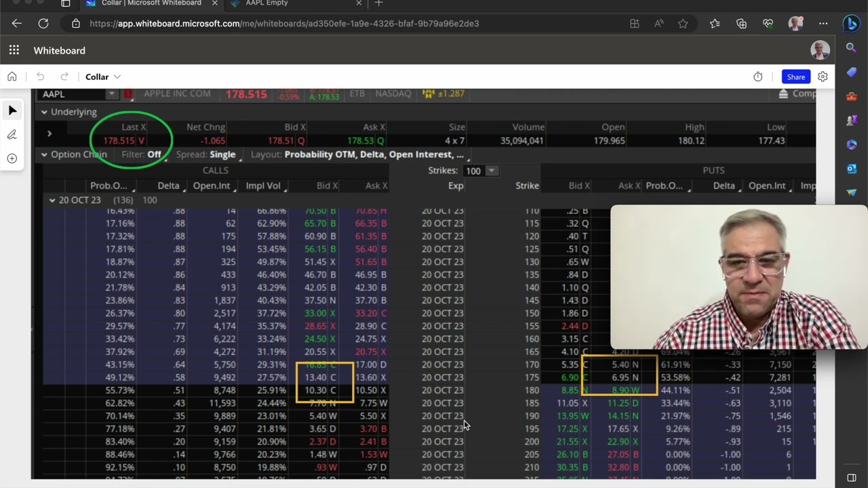Image resolution: width=868 pixels, height=488 pixels.
Task: Open the Edge settings and more menu
Action: [823, 24]
